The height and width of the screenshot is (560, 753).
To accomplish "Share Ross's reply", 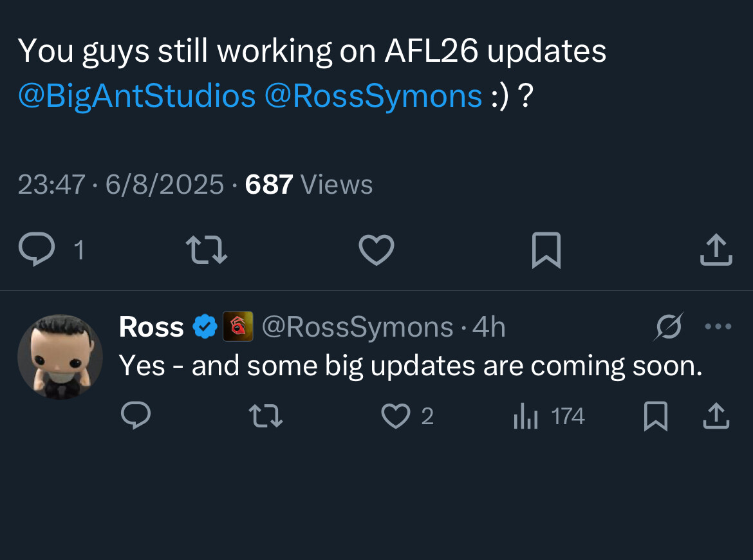I will click(x=716, y=416).
